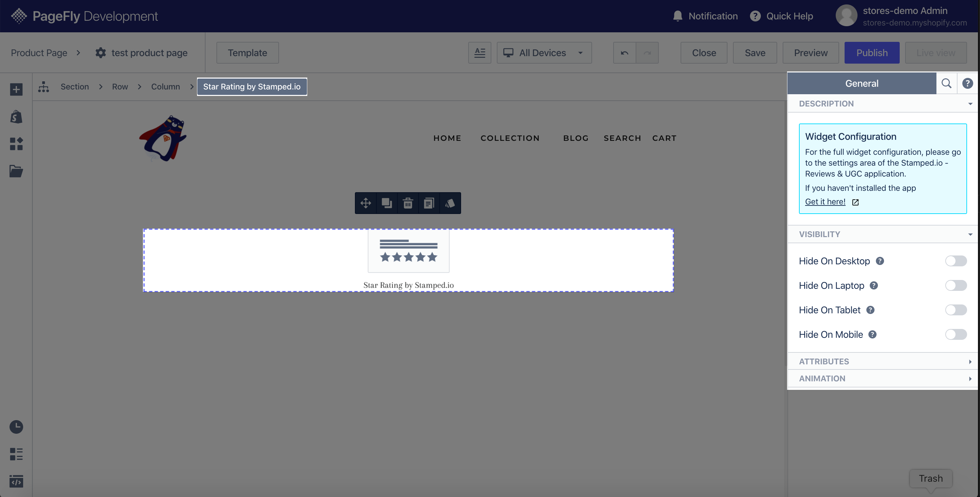
Task: Toggle Hide On Tablet switch
Action: tap(955, 310)
